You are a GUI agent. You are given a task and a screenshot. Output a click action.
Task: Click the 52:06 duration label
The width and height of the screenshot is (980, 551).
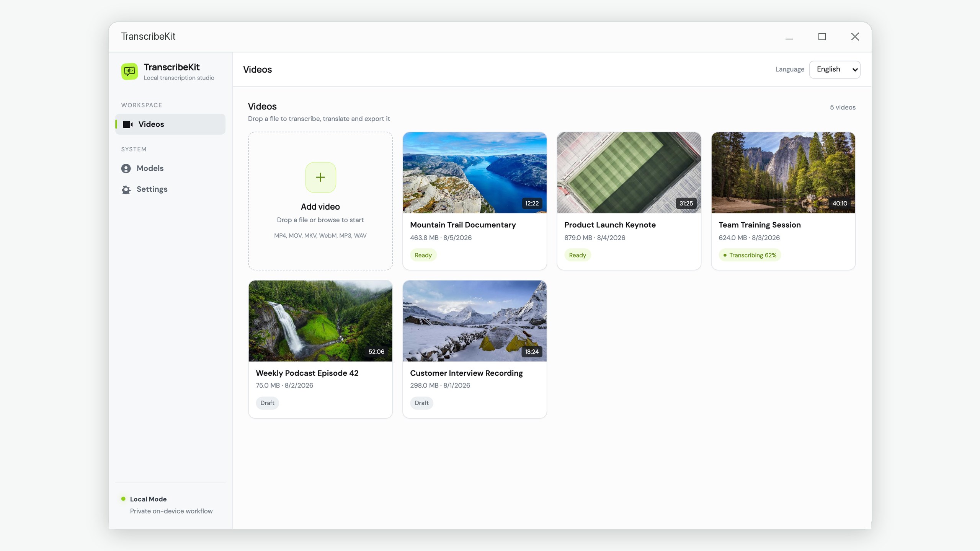point(376,351)
